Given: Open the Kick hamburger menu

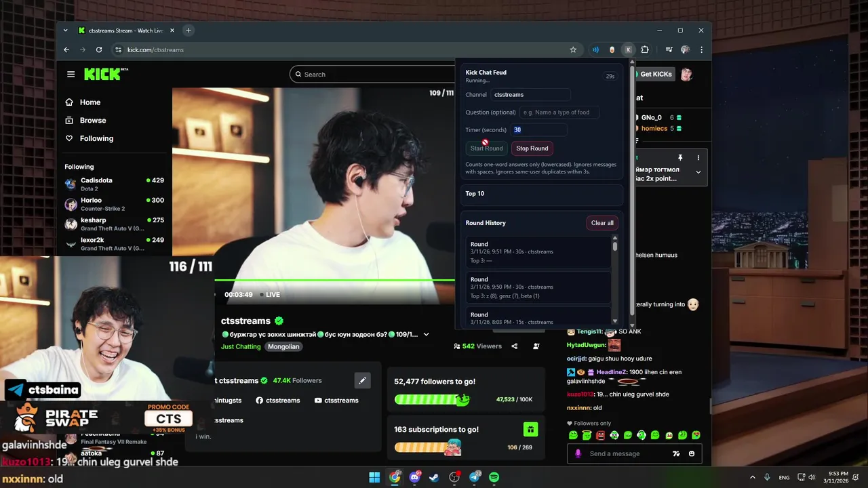Looking at the screenshot, I should (71, 75).
